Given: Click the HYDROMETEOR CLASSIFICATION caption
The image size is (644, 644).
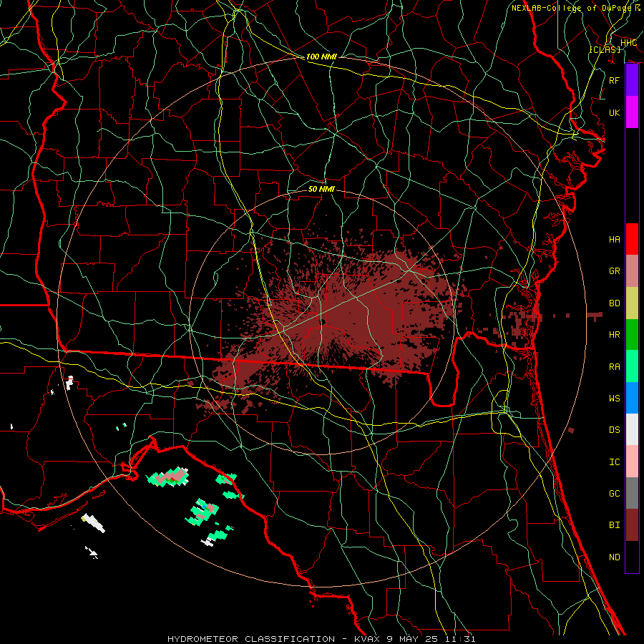Looking at the screenshot, I should [251, 639].
